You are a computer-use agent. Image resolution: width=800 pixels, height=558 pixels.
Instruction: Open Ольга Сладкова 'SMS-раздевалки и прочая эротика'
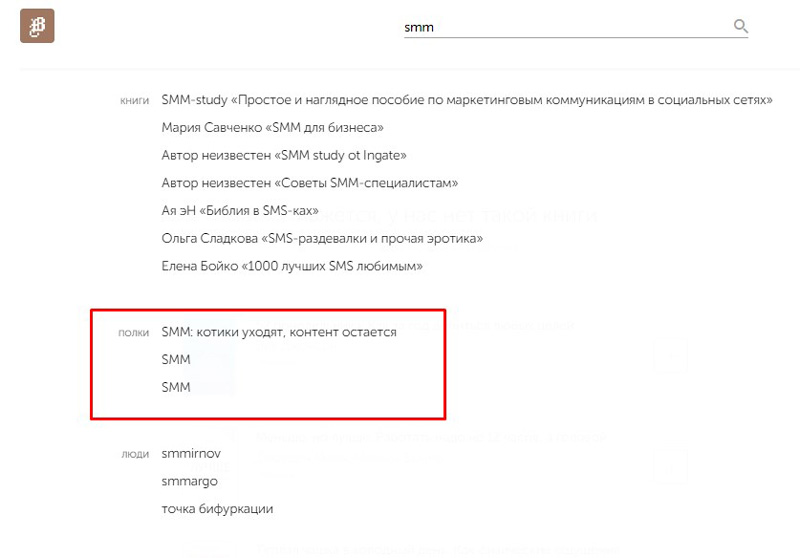click(x=322, y=239)
